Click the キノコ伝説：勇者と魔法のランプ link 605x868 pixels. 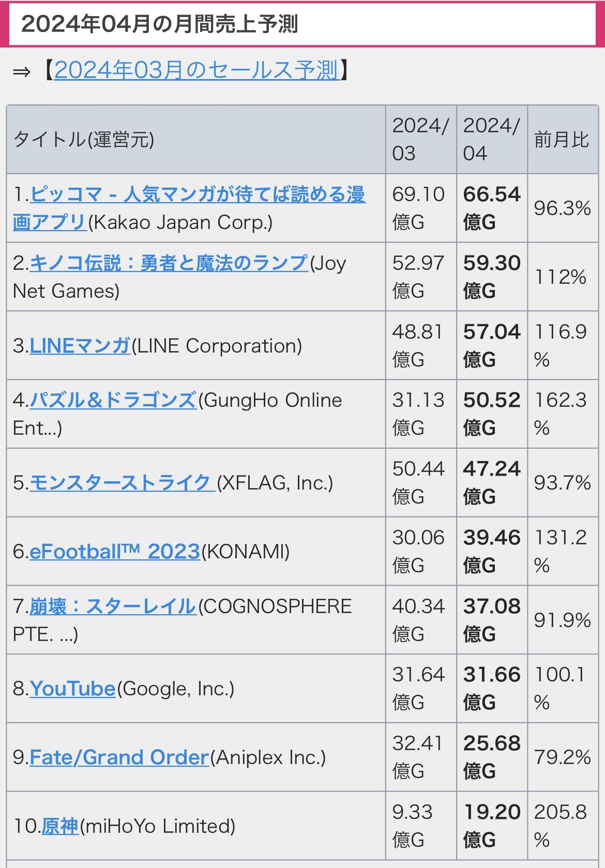169,263
